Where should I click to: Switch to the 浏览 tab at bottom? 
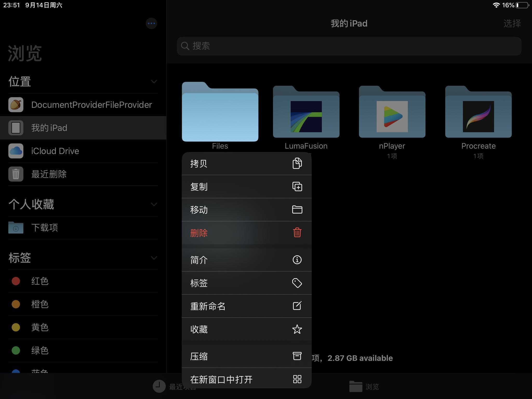364,387
